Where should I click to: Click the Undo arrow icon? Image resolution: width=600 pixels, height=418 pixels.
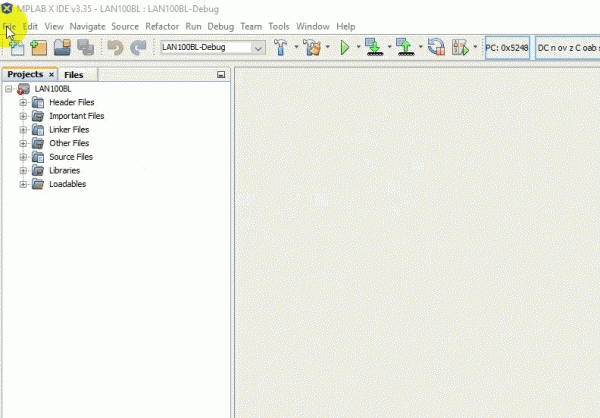point(115,48)
